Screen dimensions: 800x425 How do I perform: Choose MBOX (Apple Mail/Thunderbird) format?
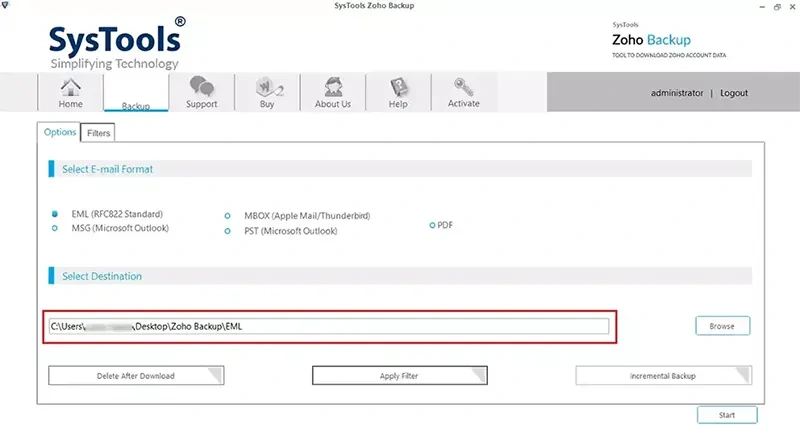tap(228, 216)
